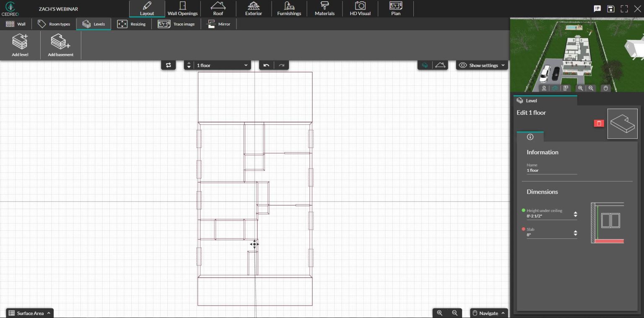The height and width of the screenshot is (318, 644).
Task: Switch preview to 2D plan view
Action: click(x=566, y=88)
